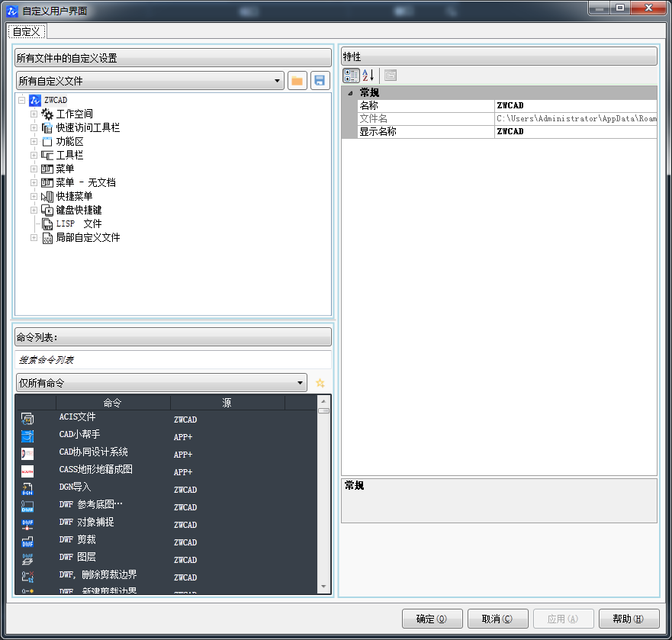Image resolution: width=672 pixels, height=640 pixels.
Task: Collapse the 常规 property group
Action: (x=350, y=93)
